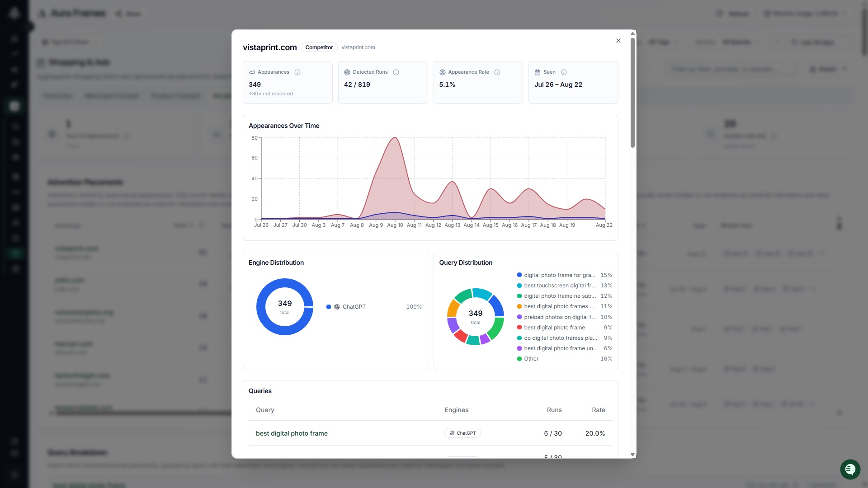
Task: Click the '6 / 30' runs cell
Action: click(x=553, y=433)
